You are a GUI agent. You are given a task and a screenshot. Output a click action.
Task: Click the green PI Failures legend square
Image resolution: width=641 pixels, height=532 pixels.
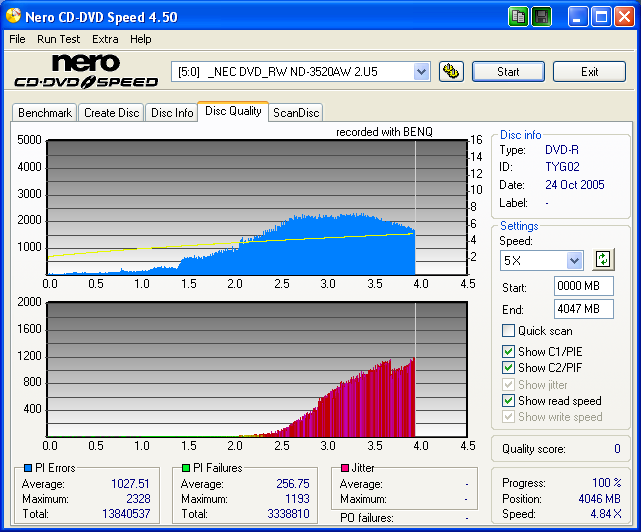click(x=186, y=467)
